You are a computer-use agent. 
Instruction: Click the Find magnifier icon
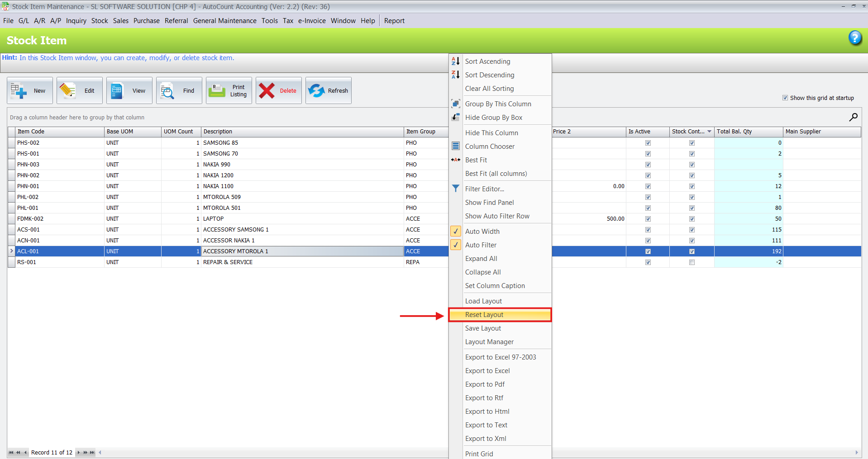click(x=167, y=91)
